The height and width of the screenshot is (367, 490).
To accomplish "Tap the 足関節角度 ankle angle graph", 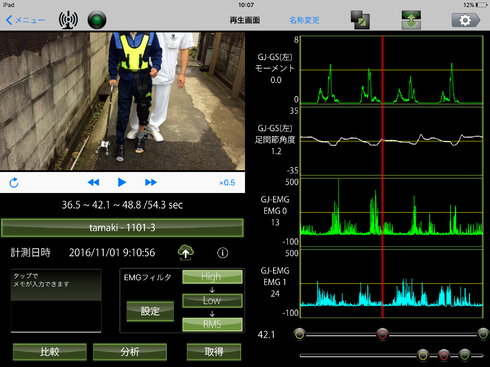I will (392, 141).
